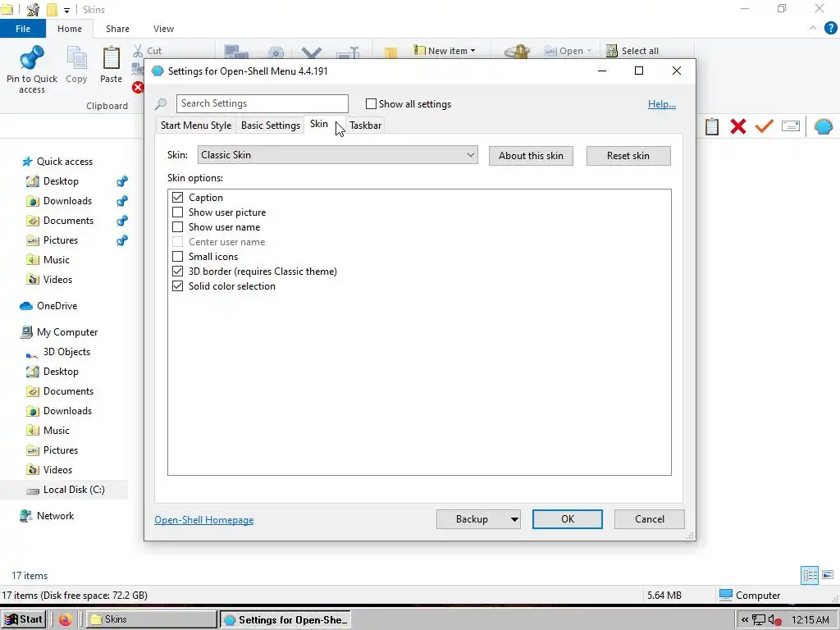This screenshot has height=630, width=840.
Task: Click the Open-Shell shell icon in toolbar
Action: pyautogui.click(x=824, y=126)
